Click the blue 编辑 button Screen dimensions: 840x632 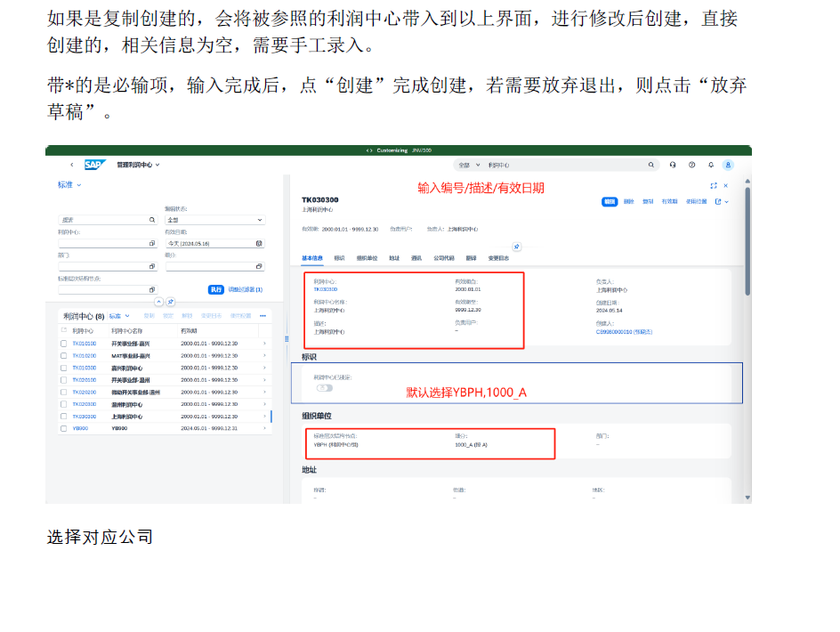point(610,202)
